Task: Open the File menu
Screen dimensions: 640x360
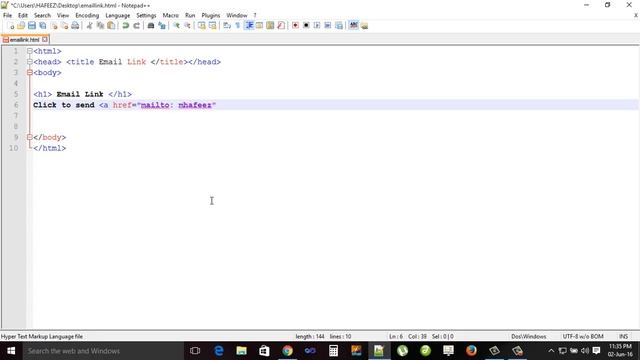Action: click(x=7, y=16)
